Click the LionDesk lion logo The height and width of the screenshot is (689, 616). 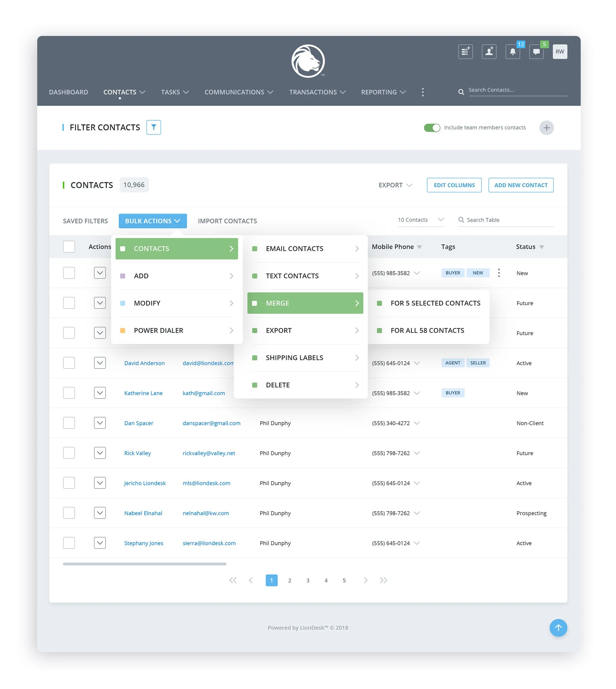point(308,61)
